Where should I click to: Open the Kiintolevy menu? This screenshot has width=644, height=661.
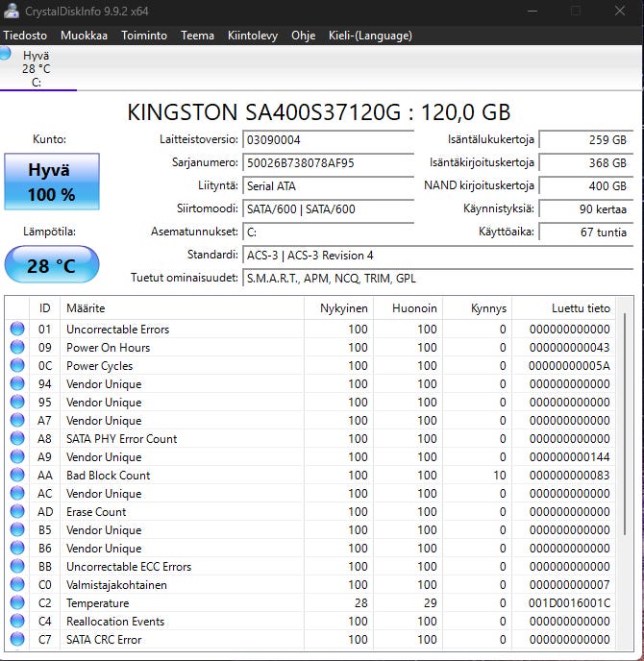253,36
